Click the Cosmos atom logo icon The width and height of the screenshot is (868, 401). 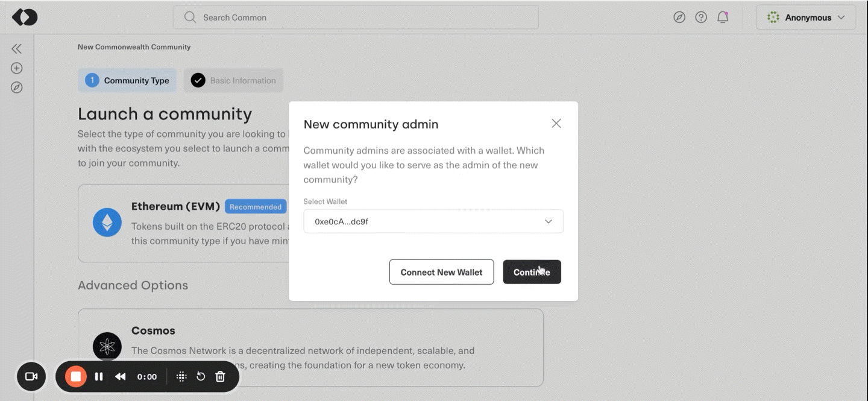[x=107, y=347]
